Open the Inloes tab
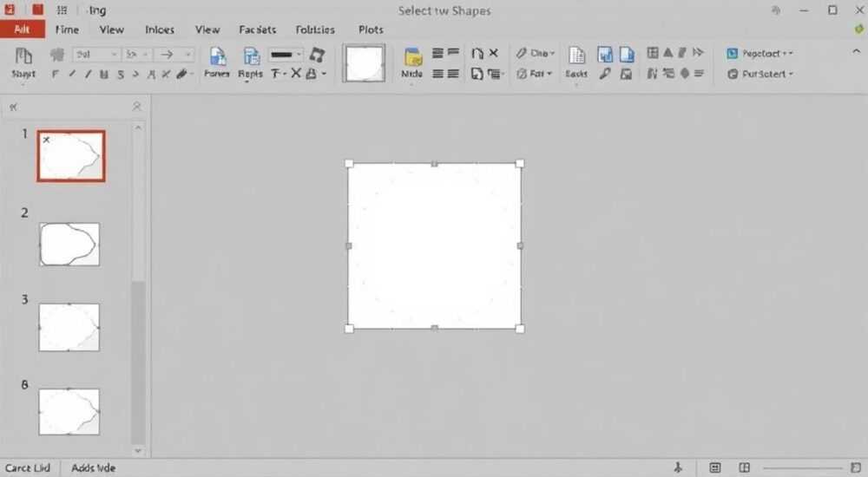 [x=160, y=29]
